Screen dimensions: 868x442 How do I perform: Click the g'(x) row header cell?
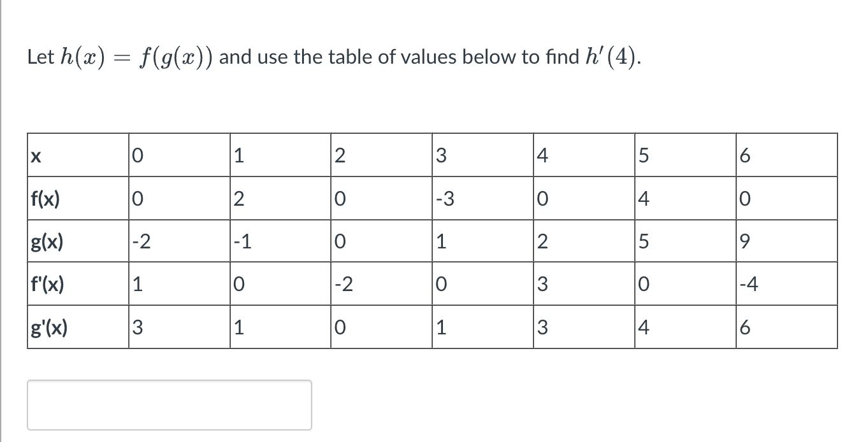click(47, 327)
